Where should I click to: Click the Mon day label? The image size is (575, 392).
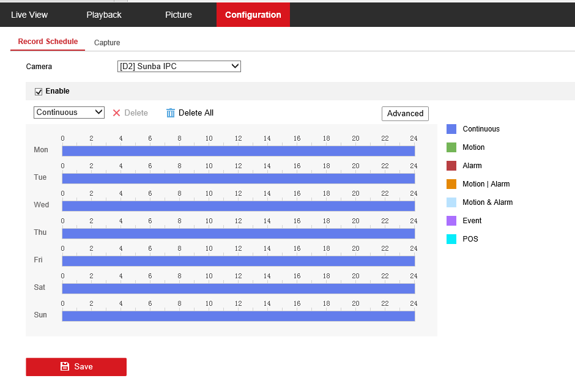pos(41,150)
